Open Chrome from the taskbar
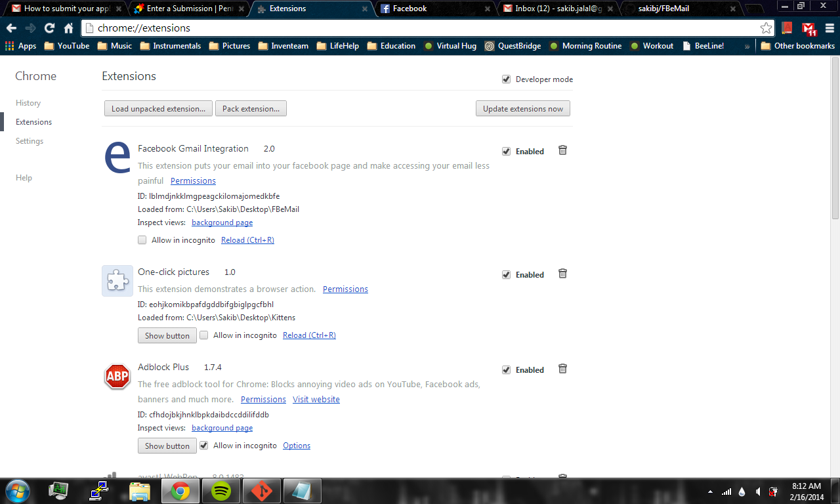Image resolution: width=840 pixels, height=504 pixels. 180,491
